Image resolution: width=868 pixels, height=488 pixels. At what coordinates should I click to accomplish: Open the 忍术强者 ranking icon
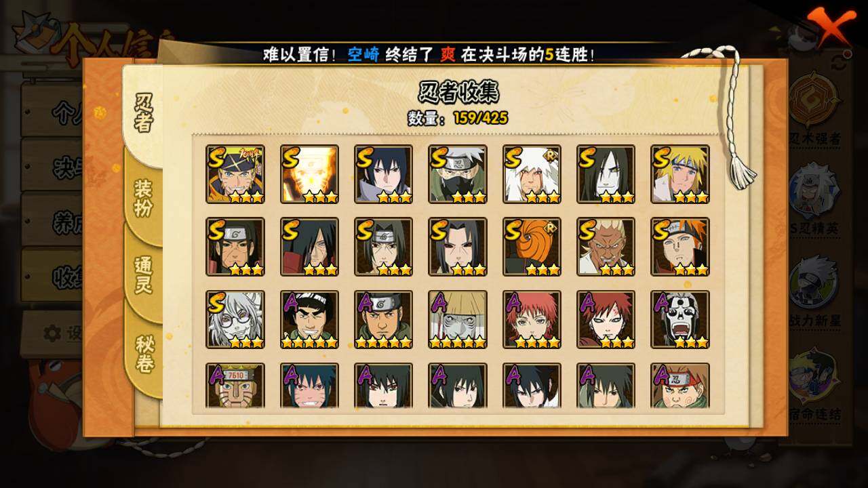pyautogui.click(x=814, y=111)
